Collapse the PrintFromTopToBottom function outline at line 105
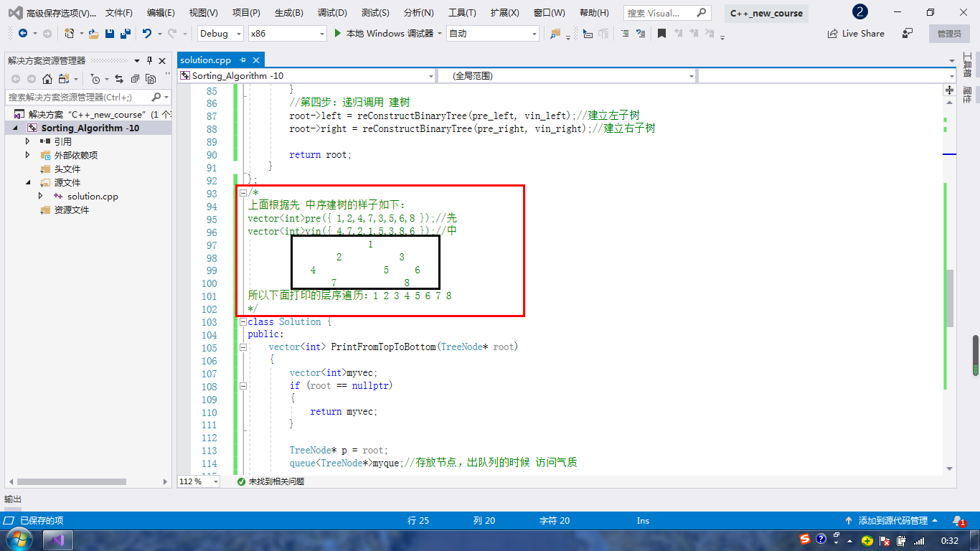Image resolution: width=980 pixels, height=551 pixels. (x=242, y=348)
